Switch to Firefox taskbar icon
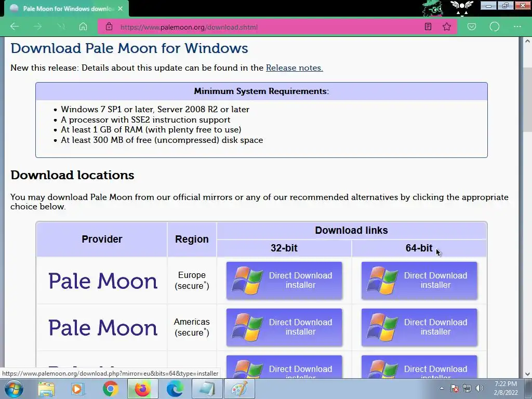Viewport: 532px width, 399px height. point(142,389)
